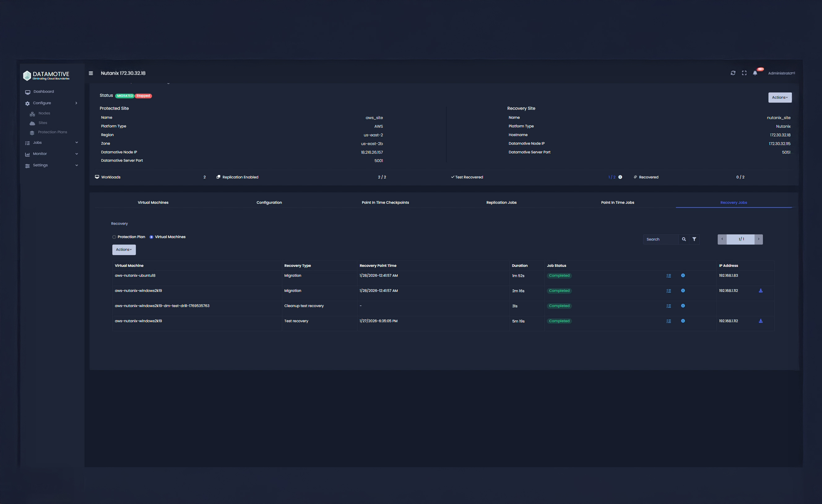This screenshot has height=504, width=822.
Task: Click the info icon on the Cleanup test recovery row
Action: tap(683, 306)
